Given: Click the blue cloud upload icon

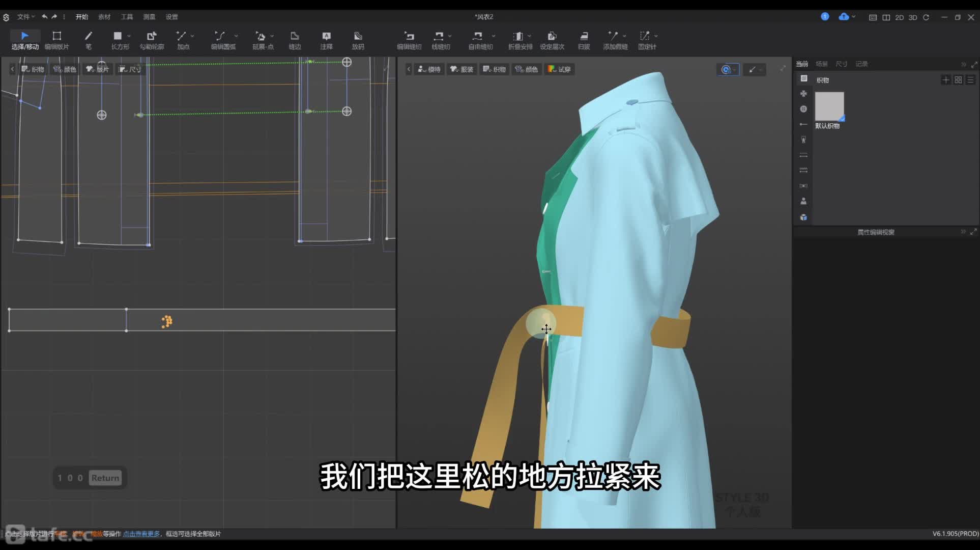Looking at the screenshot, I should pos(844,16).
